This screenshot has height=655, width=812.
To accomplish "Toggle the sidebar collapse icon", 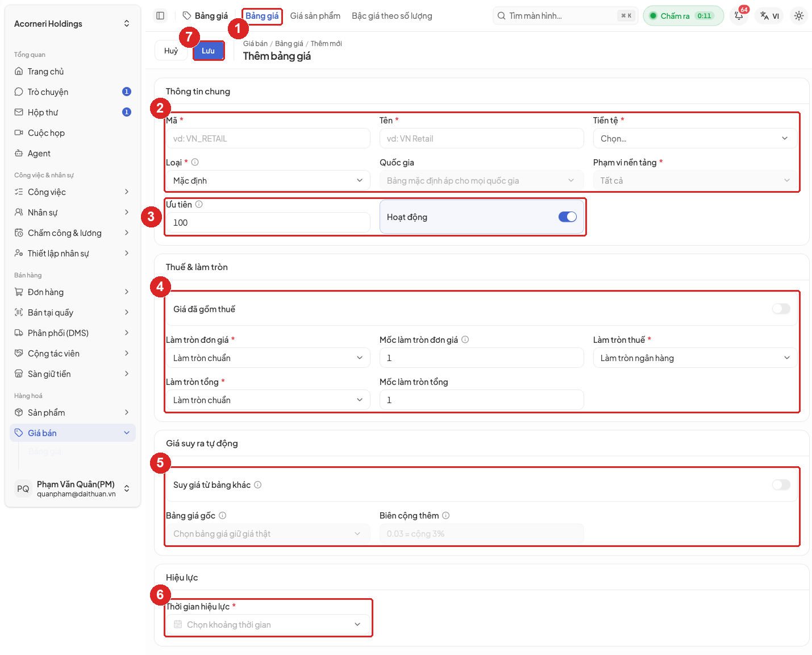I will [x=160, y=16].
